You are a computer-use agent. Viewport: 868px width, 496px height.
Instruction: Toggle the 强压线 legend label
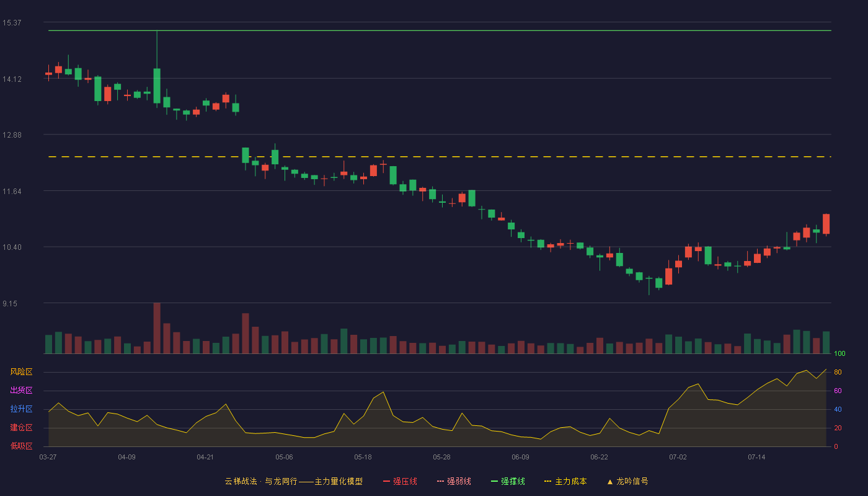coord(405,481)
